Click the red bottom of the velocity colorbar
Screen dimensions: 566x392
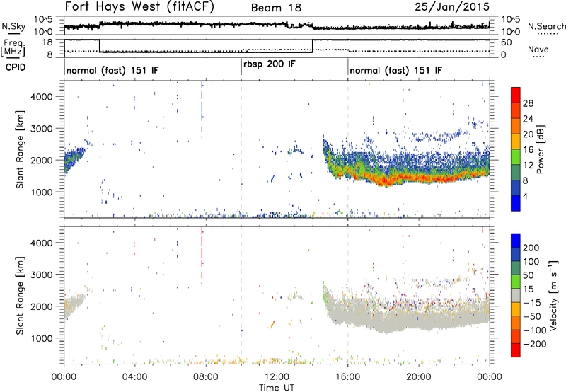516,350
